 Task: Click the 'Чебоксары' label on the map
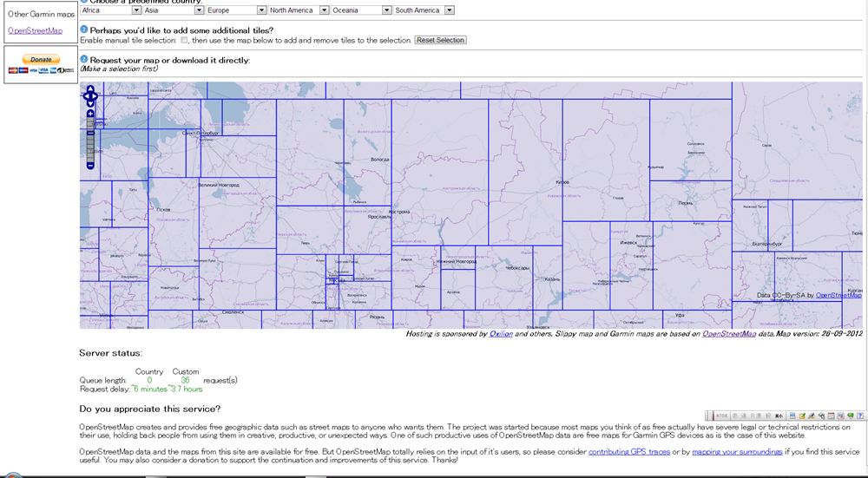[517, 268]
